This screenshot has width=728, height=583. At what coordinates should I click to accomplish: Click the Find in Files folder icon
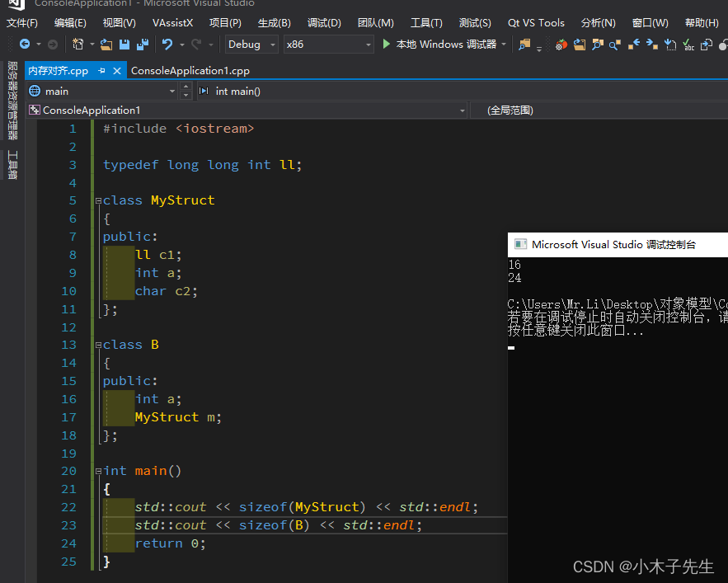524,45
